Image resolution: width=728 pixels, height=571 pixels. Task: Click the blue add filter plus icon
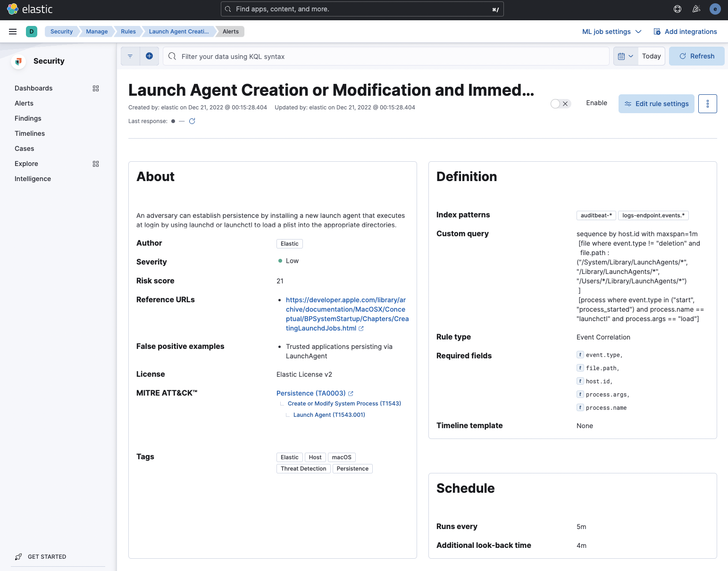(150, 56)
